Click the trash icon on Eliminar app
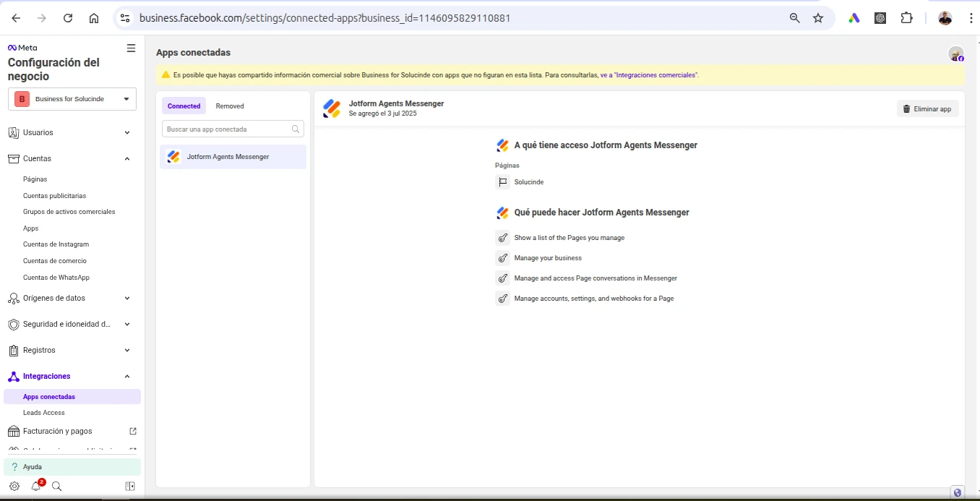The image size is (980, 501). [907, 108]
